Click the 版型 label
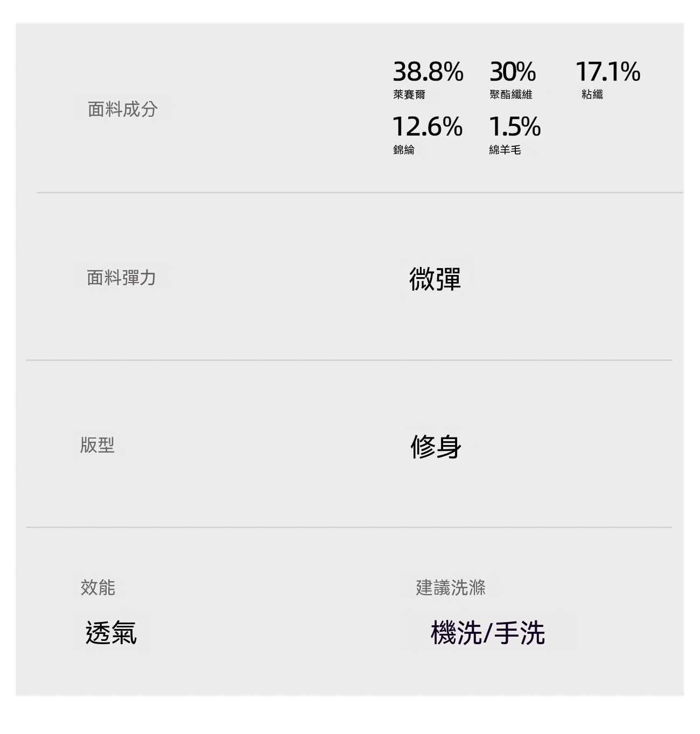The width and height of the screenshot is (700, 734). click(x=97, y=445)
